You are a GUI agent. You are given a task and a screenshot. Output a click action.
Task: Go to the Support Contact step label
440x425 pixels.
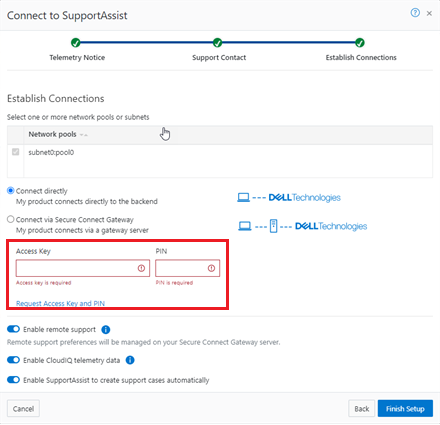pyautogui.click(x=219, y=58)
